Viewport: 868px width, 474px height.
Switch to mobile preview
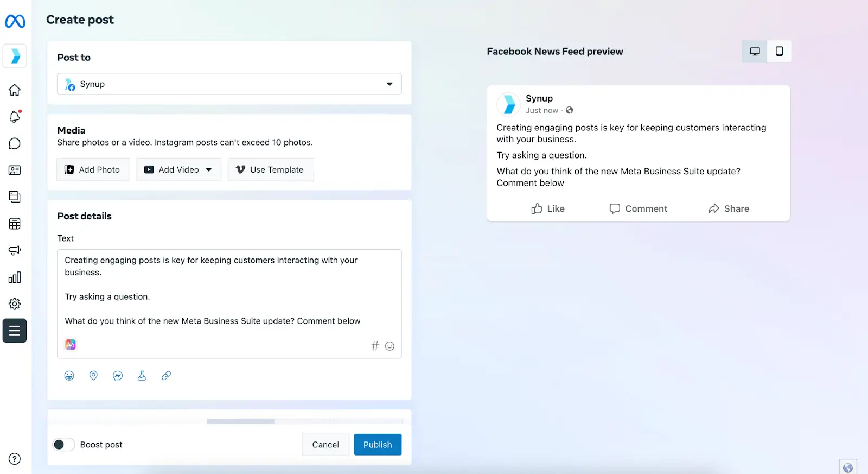(779, 51)
